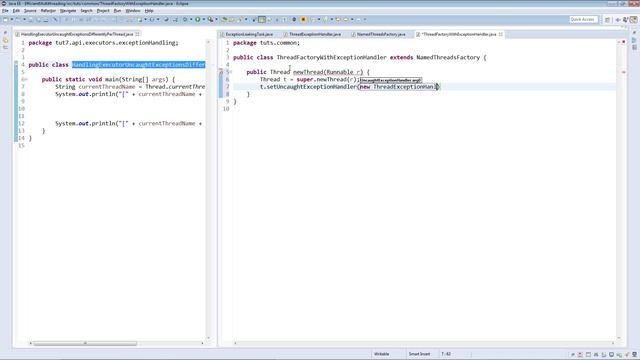The image size is (640, 360).
Task: Click the Package Explorer fast-view icon in left trim
Action: tap(5, 40)
